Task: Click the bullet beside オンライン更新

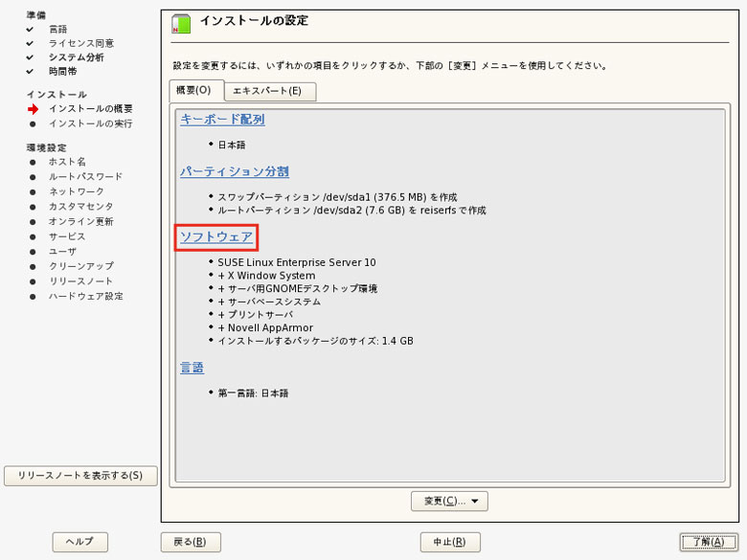Action: coord(33,222)
